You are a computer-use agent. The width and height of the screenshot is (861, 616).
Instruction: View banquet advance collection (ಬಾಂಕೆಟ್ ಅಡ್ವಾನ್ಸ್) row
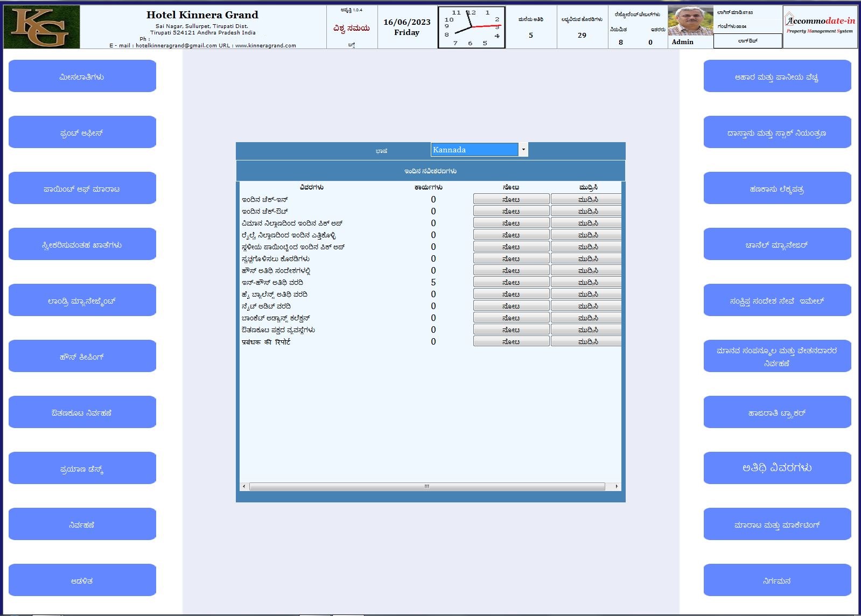point(511,318)
